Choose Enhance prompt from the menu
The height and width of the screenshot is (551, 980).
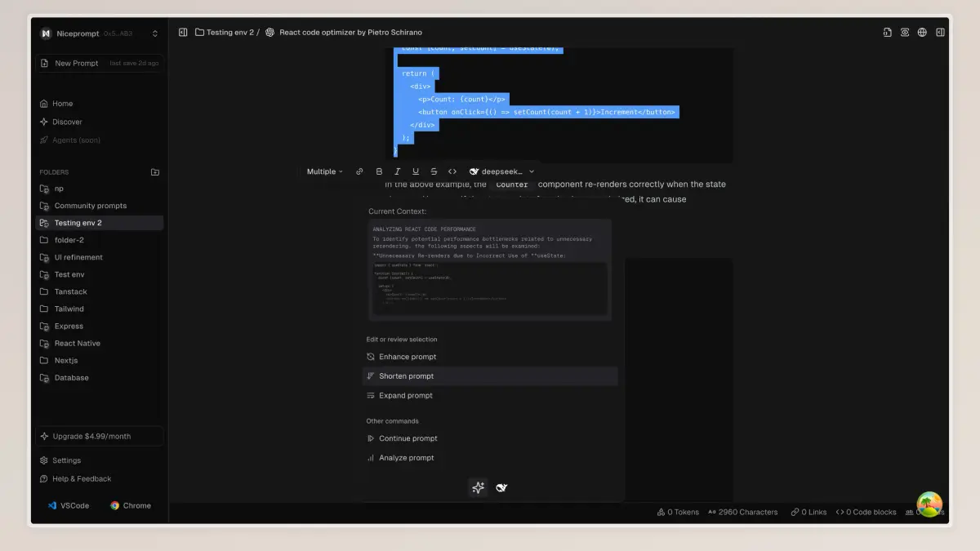(x=408, y=357)
